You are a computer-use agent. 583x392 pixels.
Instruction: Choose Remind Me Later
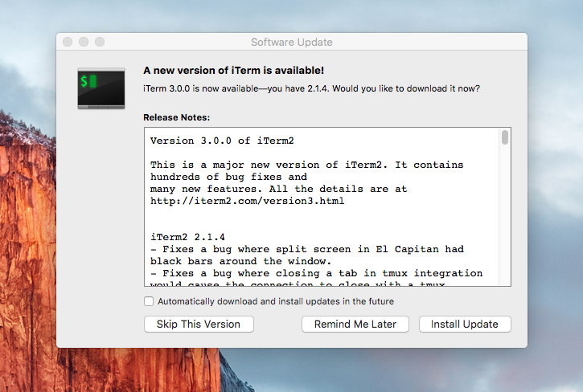(x=355, y=325)
